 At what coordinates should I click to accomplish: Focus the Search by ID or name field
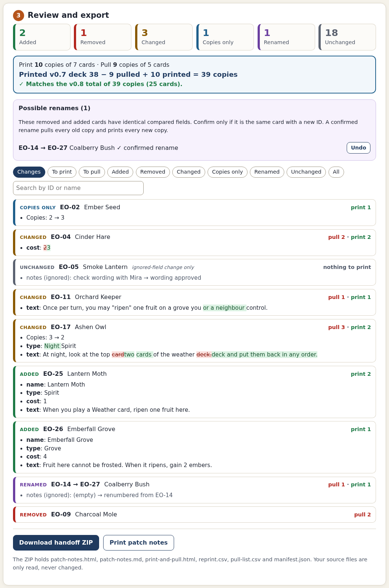click(x=78, y=188)
